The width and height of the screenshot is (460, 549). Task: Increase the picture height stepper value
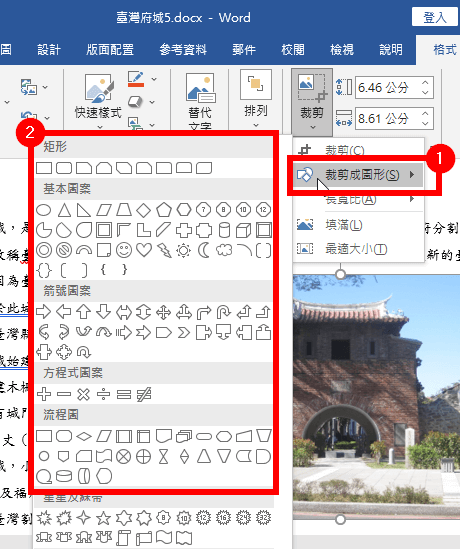[425, 83]
